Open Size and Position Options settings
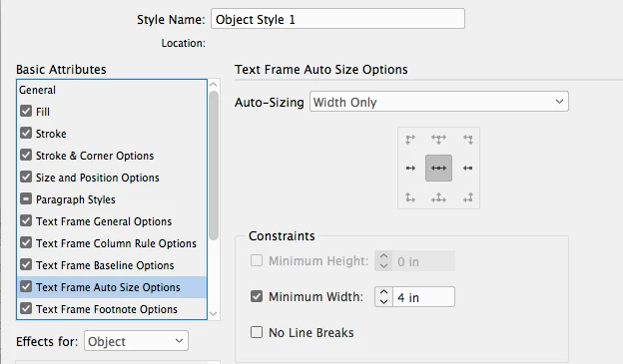This screenshot has width=623, height=364. pyautogui.click(x=98, y=178)
